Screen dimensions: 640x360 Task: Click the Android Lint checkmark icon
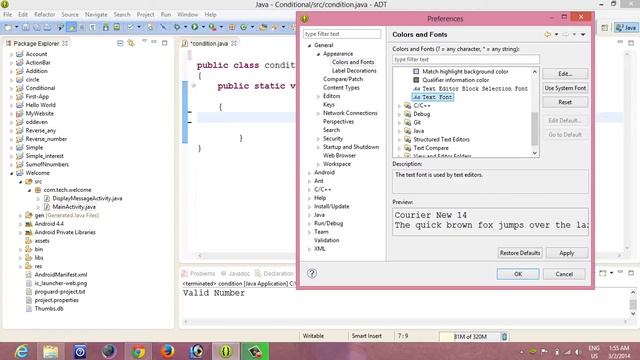point(130,27)
